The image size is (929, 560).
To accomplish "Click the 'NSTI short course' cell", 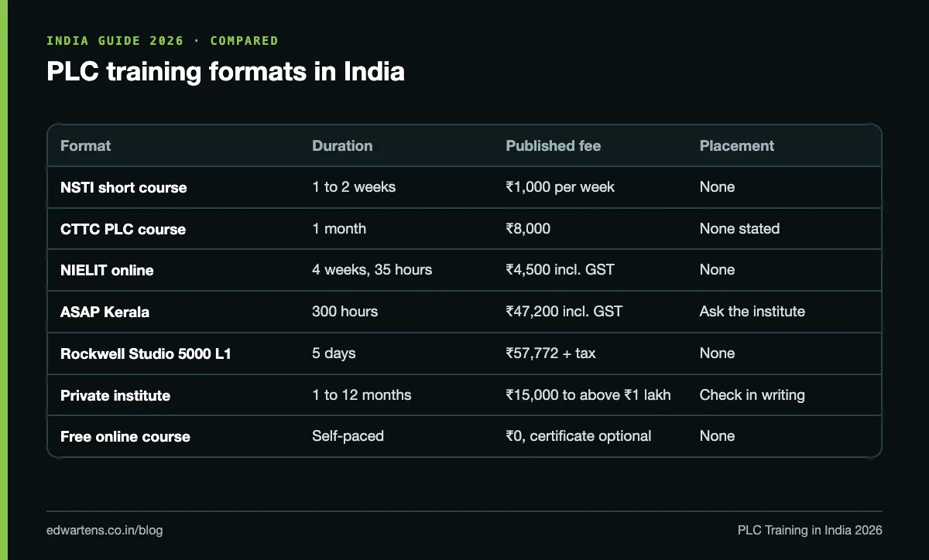I will tap(123, 187).
